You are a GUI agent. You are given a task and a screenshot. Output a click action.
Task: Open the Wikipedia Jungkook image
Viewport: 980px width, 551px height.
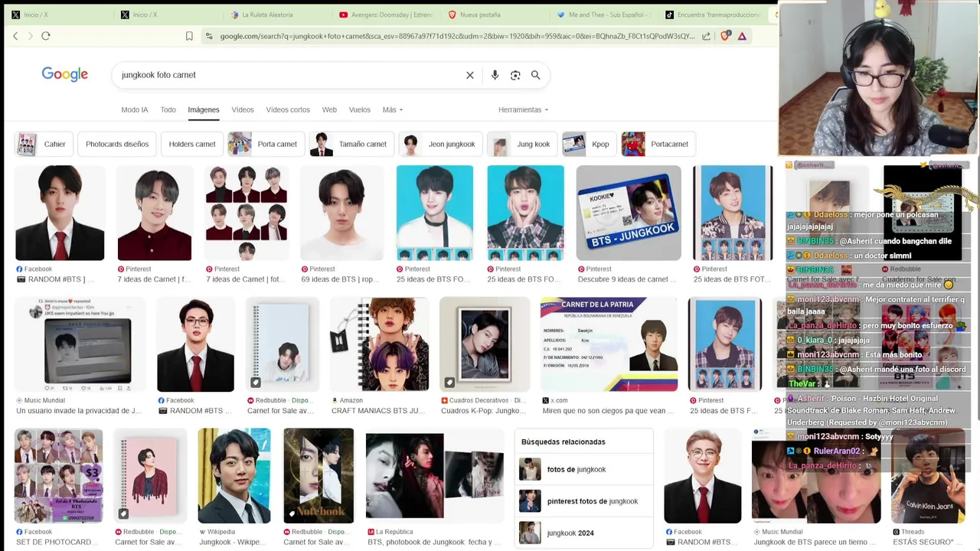pyautogui.click(x=234, y=476)
